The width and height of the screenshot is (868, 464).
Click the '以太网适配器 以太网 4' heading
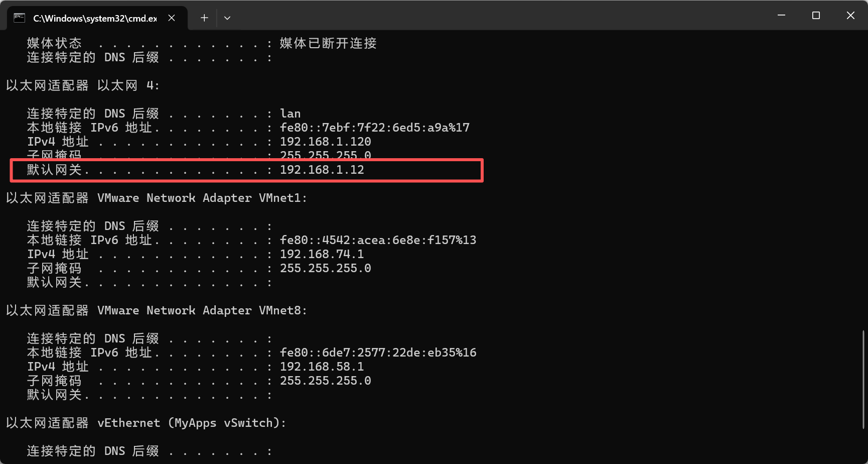(83, 85)
